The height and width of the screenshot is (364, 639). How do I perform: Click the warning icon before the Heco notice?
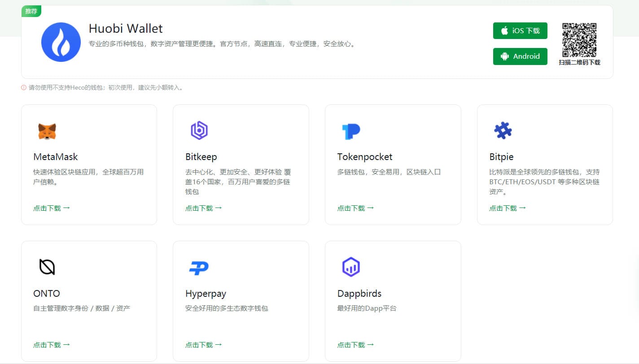(x=23, y=88)
